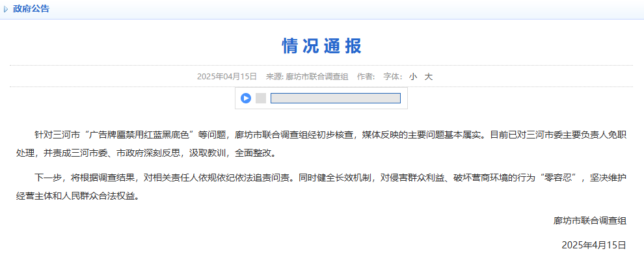This screenshot has height=264, width=644.
Task: Click the headline 情况通报
Action: coord(322,46)
